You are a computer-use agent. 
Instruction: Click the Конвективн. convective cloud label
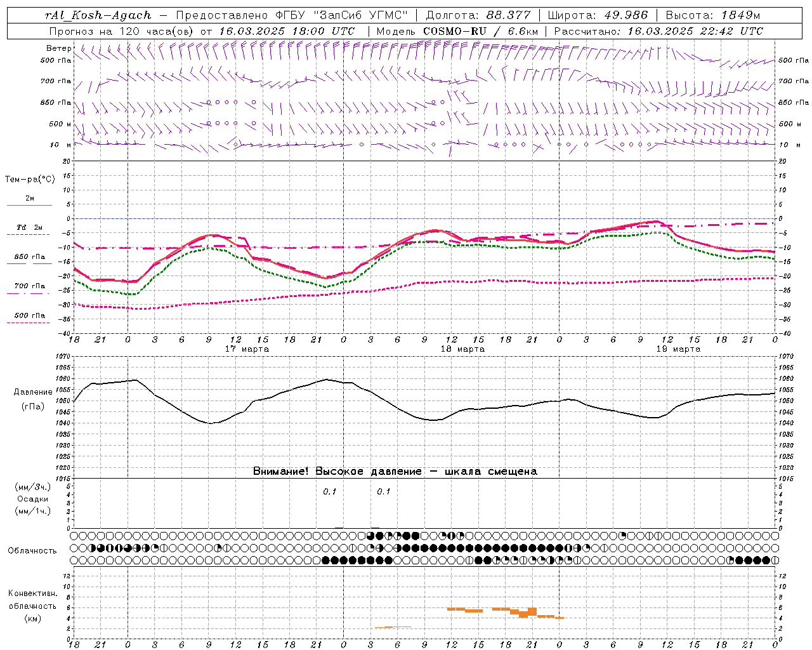[x=32, y=594]
